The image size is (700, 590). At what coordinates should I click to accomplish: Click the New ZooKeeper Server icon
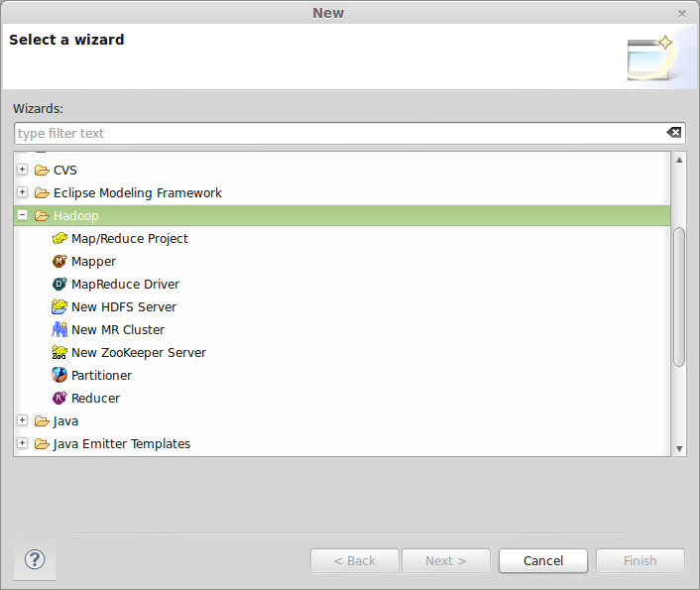[x=59, y=352]
